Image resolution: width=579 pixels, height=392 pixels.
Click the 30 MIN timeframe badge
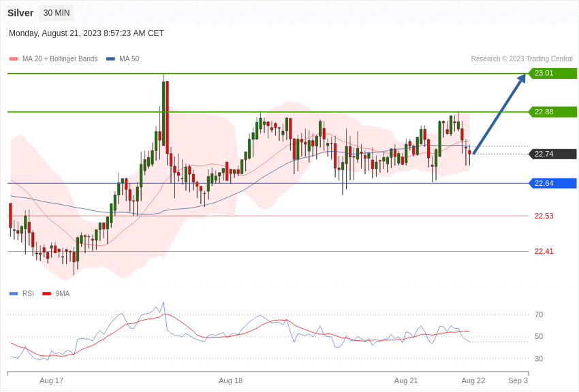pos(57,13)
